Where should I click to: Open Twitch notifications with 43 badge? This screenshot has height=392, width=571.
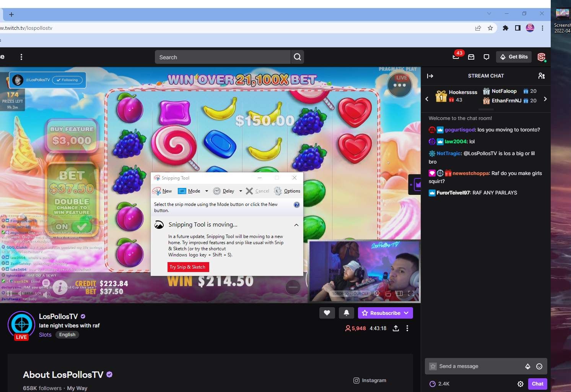tap(456, 57)
